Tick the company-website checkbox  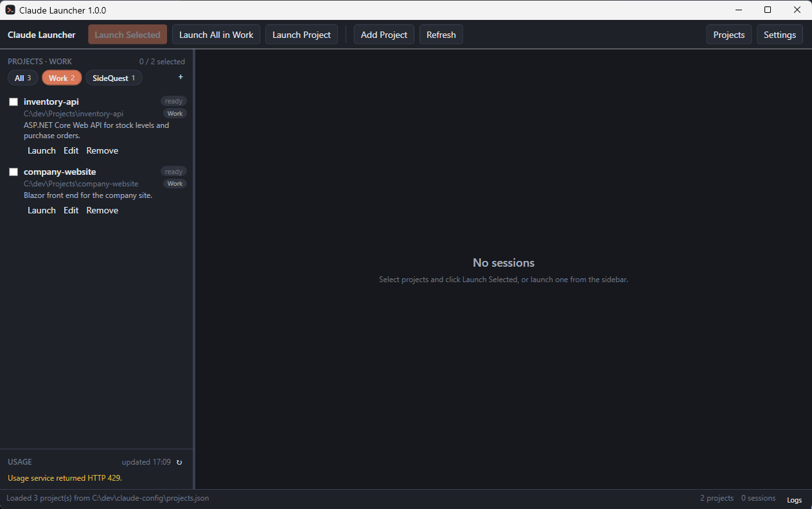pos(13,172)
